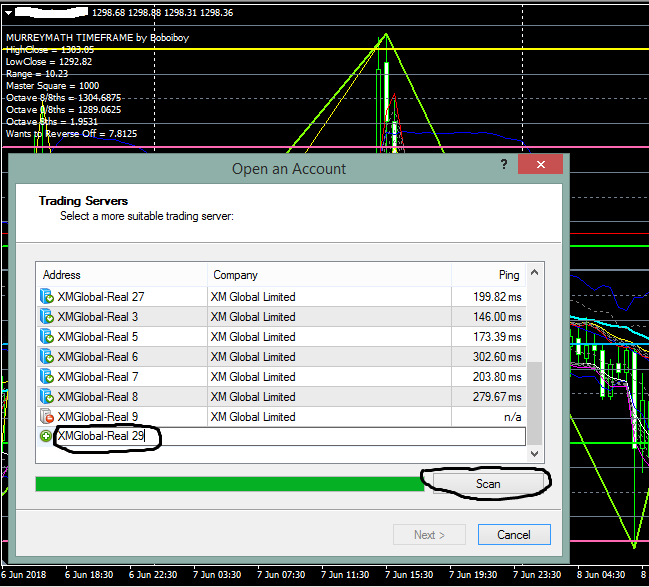Sort servers by Ping column header
The width and height of the screenshot is (649, 587).
[x=488, y=275]
